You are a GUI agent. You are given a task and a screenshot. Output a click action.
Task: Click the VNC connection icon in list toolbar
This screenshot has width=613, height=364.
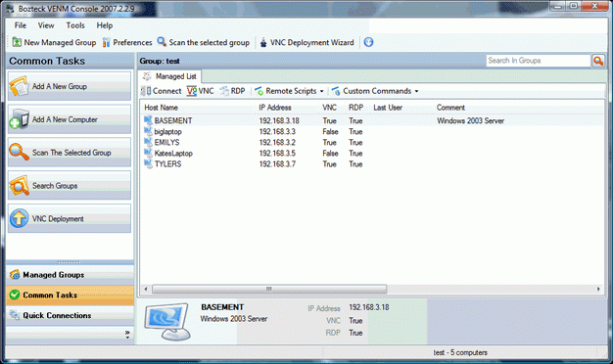pos(192,91)
